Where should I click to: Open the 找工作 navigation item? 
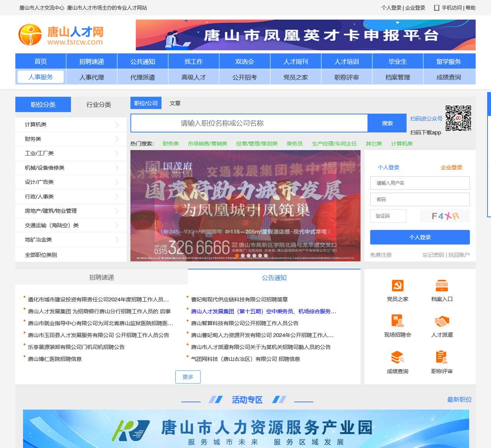[x=194, y=61]
